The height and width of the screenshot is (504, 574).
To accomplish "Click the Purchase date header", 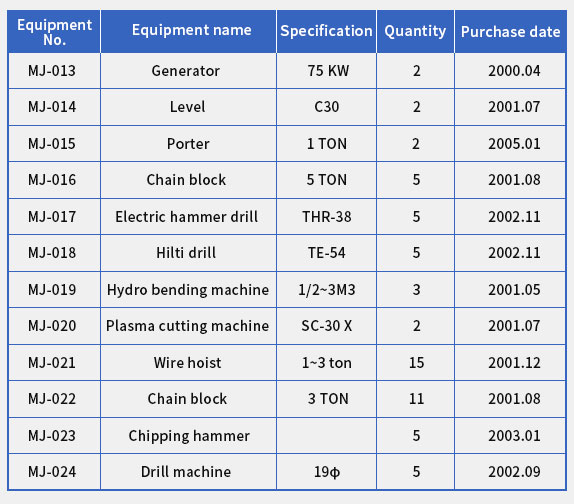I will pyautogui.click(x=510, y=31).
